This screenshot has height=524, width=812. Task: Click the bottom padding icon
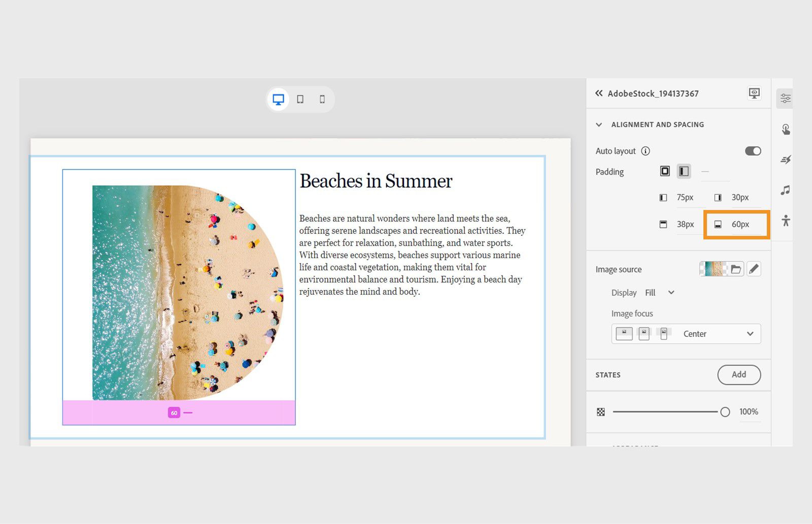coord(718,224)
